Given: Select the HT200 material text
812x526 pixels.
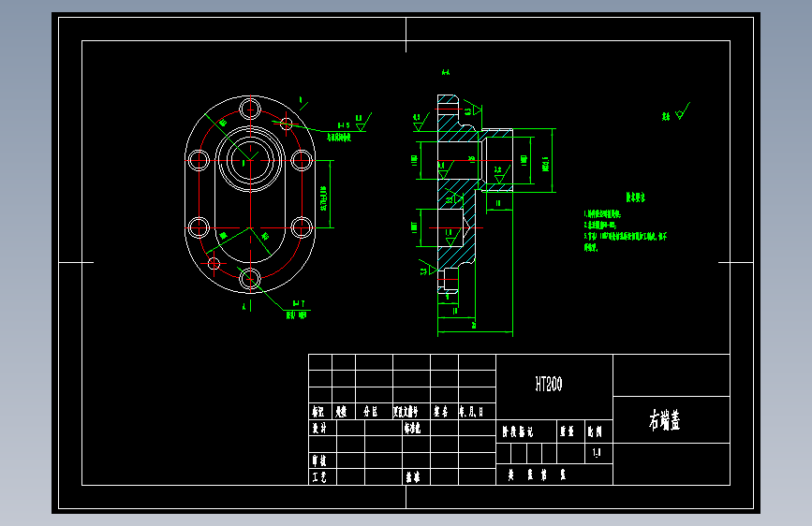Looking at the screenshot, I should [549, 384].
